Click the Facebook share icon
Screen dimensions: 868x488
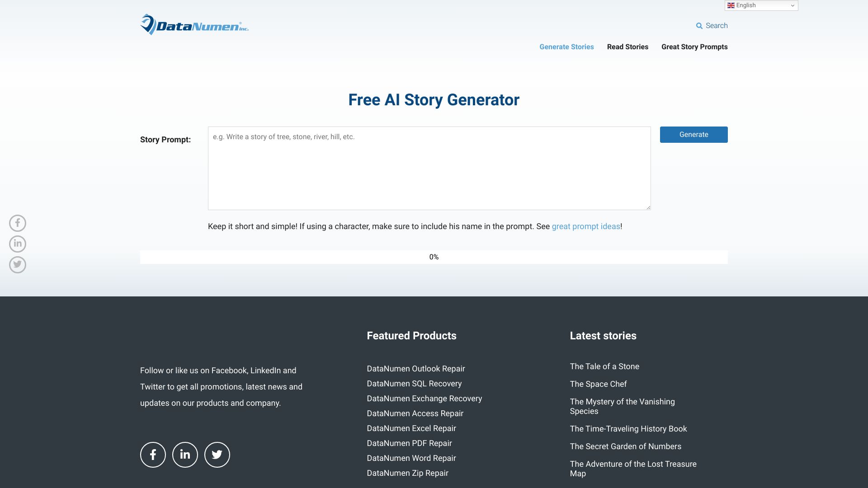coord(17,223)
